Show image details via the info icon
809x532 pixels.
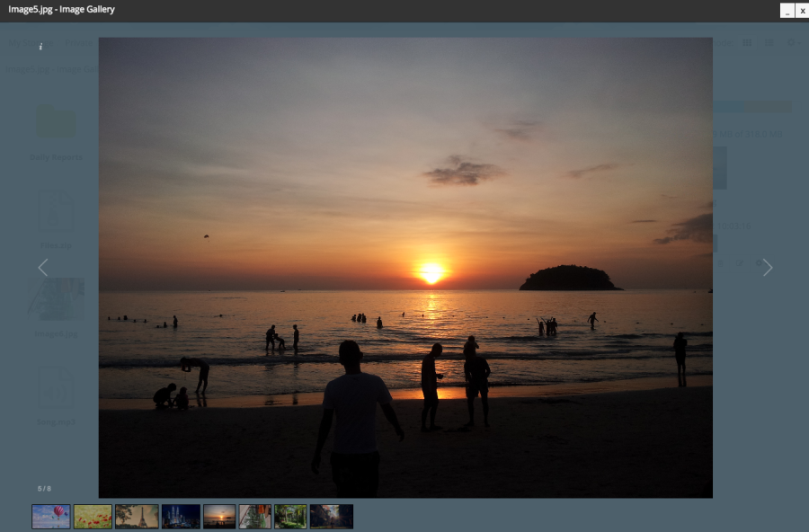tap(40, 47)
